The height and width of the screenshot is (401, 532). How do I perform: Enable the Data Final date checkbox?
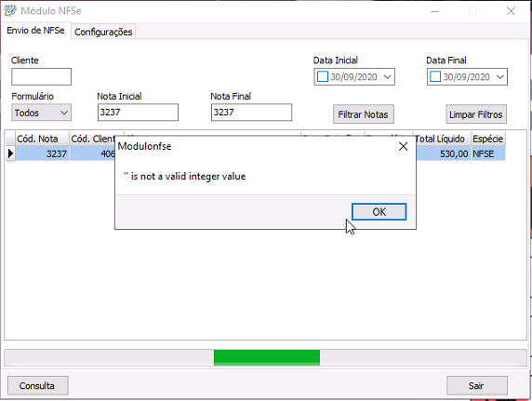click(x=435, y=76)
